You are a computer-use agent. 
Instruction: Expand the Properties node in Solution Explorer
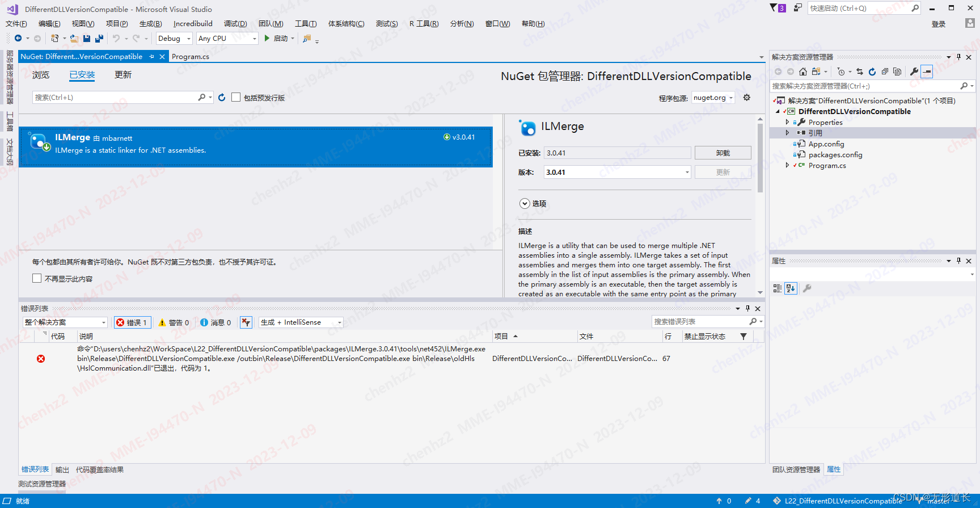pyautogui.click(x=787, y=122)
